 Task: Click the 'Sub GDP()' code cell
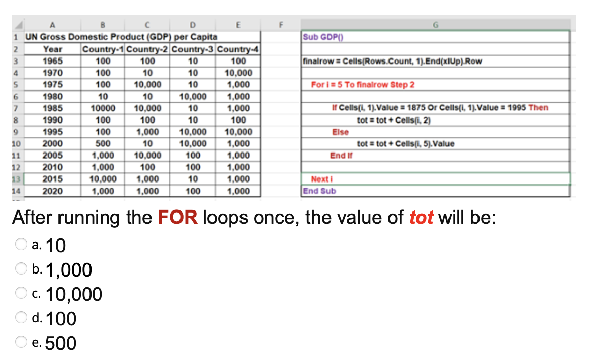[x=435, y=37]
